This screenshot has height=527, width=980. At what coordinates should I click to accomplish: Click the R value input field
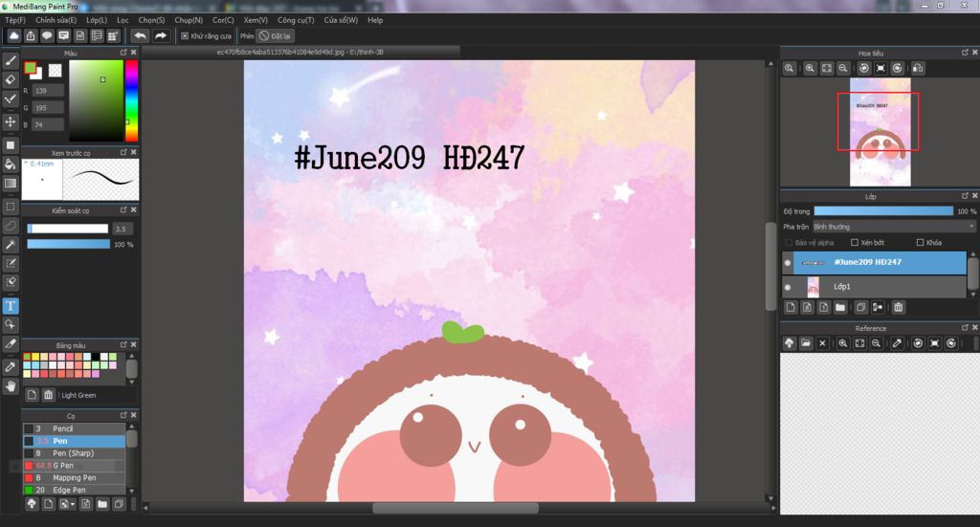coord(48,91)
